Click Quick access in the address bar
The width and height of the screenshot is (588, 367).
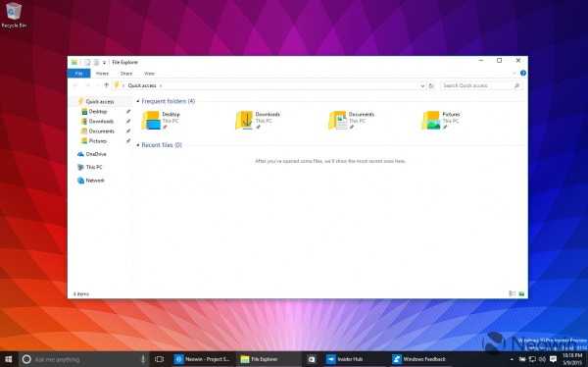pos(142,85)
